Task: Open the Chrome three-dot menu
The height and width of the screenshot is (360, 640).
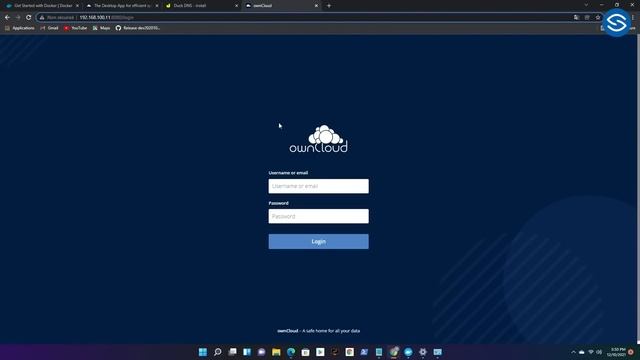Action: 633,18
